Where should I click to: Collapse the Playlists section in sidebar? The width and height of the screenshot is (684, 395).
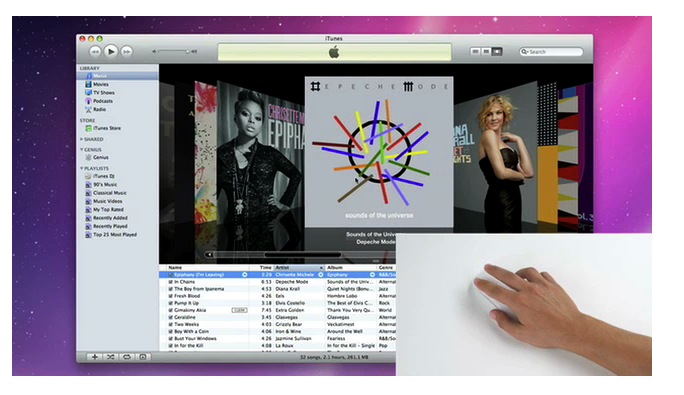tap(81, 168)
